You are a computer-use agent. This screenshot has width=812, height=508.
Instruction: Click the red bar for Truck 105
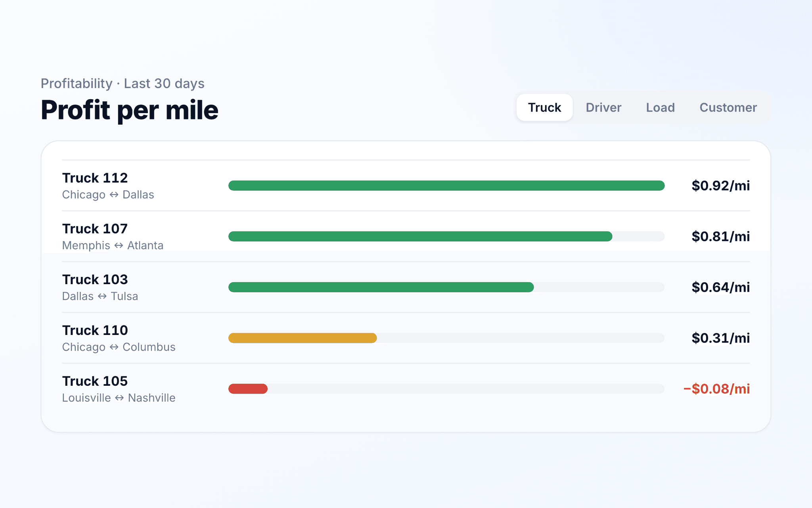248,389
